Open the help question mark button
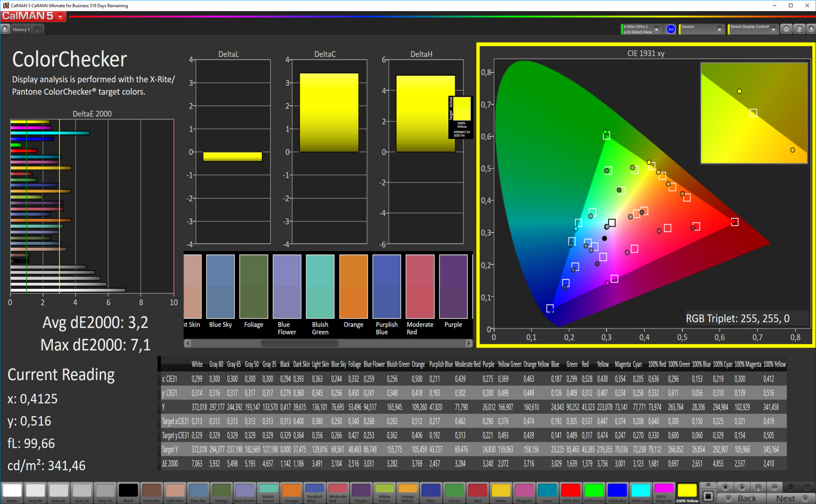 (x=799, y=29)
